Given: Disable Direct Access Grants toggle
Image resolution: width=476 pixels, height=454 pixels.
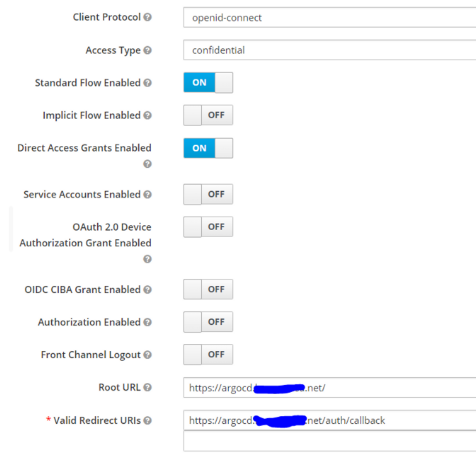Looking at the screenshot, I should click(x=208, y=148).
